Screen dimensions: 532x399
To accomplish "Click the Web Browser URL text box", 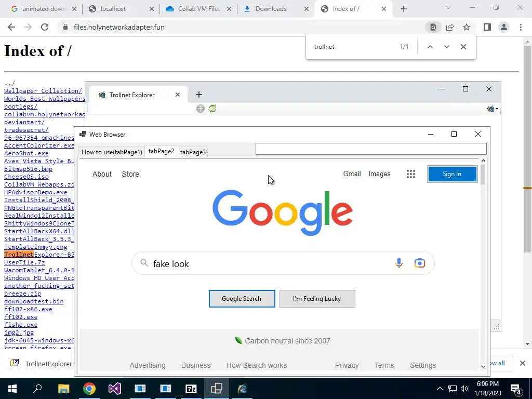I will point(371,149).
